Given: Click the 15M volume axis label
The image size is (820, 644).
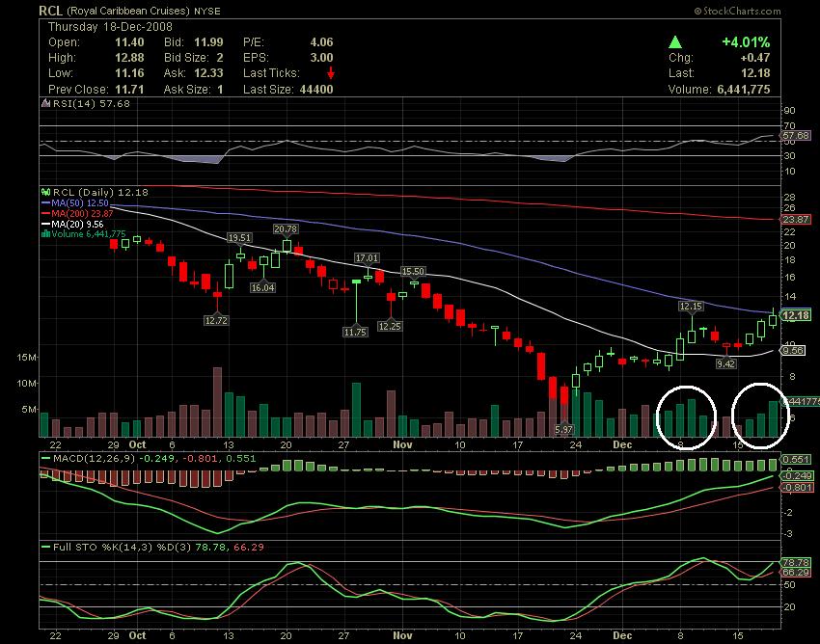Looking at the screenshot, I should (27, 358).
